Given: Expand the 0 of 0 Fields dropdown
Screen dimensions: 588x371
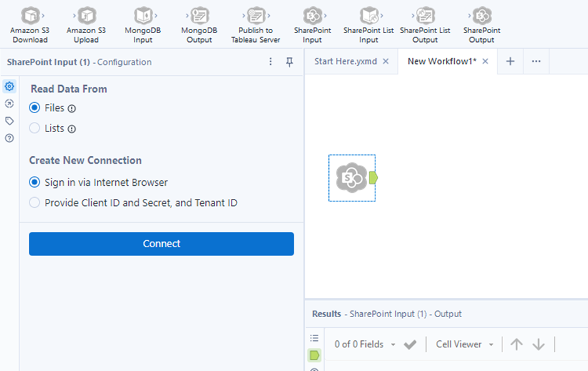Looking at the screenshot, I should click(365, 344).
